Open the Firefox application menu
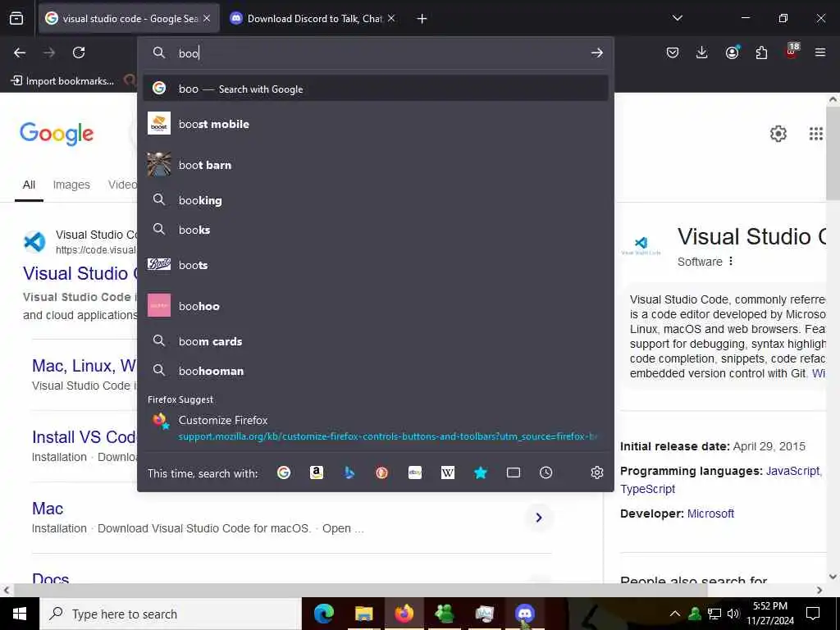Screen dimensions: 840x630 [820, 52]
